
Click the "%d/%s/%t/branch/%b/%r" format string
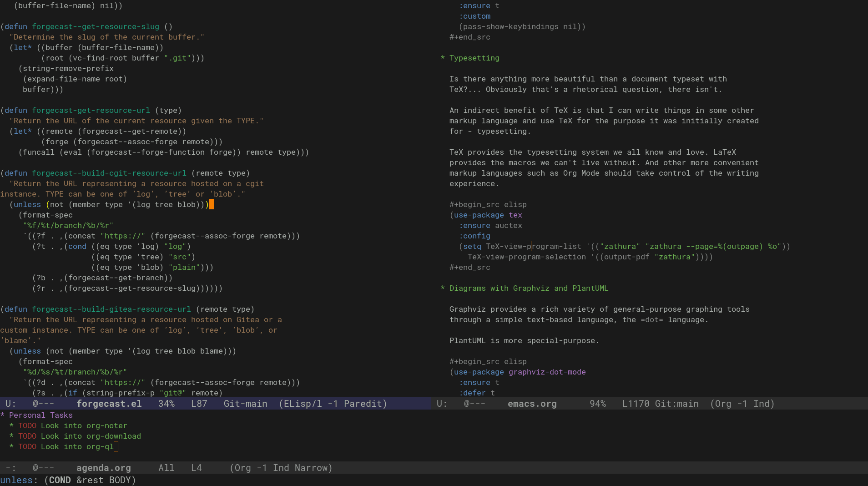click(x=75, y=372)
